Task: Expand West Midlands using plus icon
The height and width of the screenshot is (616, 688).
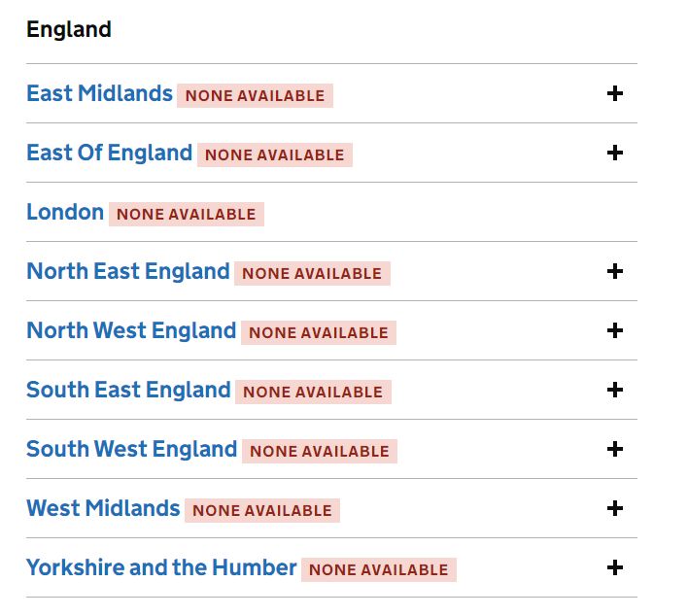Action: pyautogui.click(x=614, y=509)
